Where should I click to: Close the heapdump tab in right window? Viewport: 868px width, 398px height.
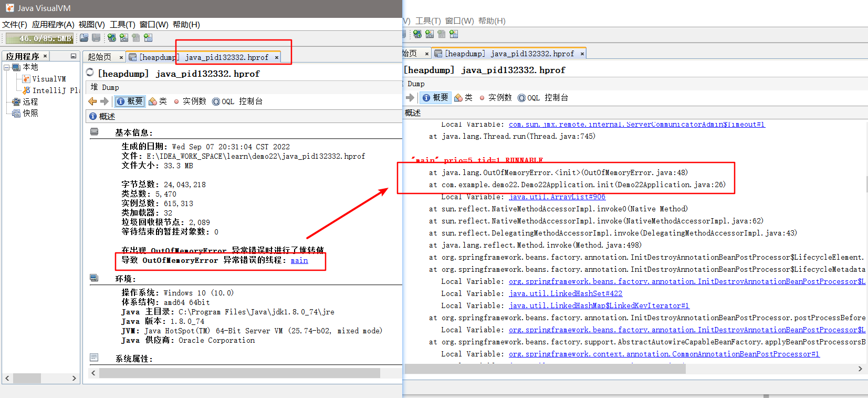point(582,54)
